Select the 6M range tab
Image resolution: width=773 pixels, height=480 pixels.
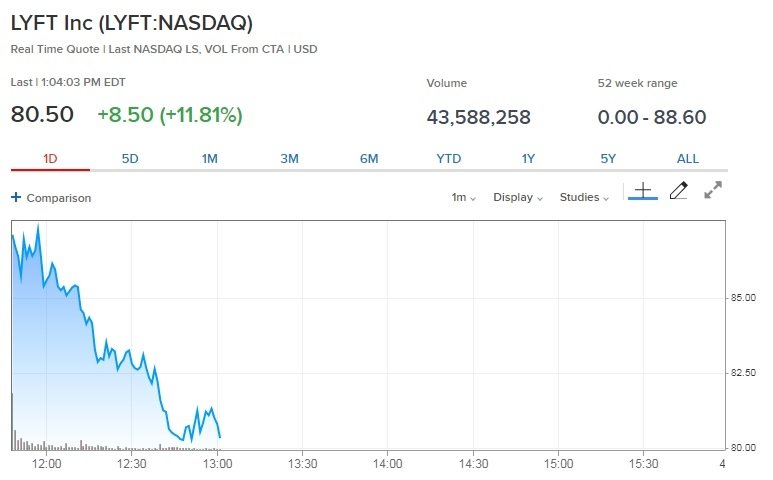[x=369, y=158]
